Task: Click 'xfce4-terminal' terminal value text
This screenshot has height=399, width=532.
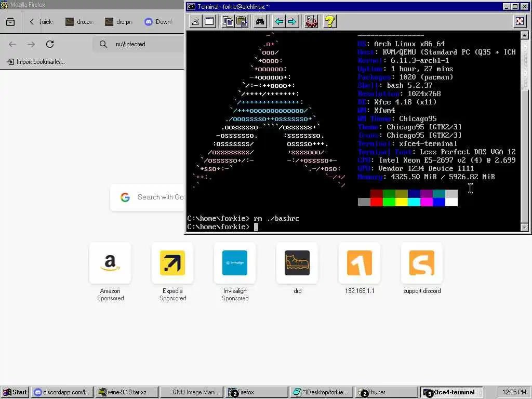Action: point(428,143)
